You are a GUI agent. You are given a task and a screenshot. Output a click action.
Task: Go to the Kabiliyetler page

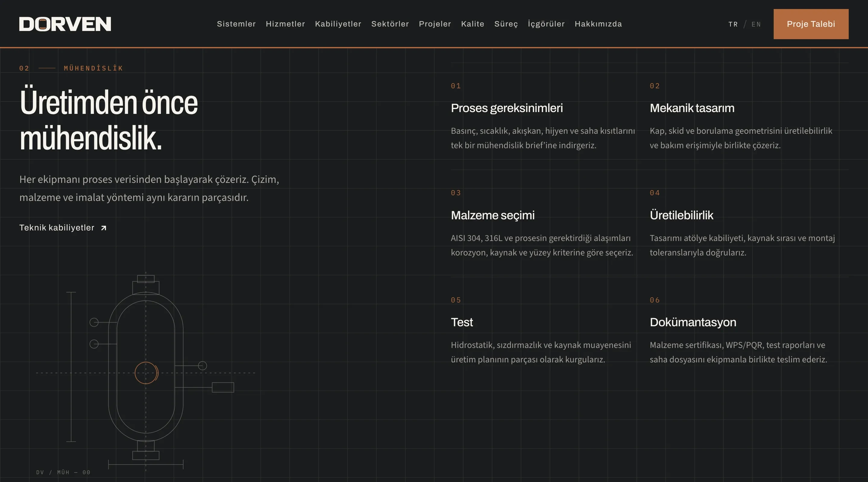point(338,24)
